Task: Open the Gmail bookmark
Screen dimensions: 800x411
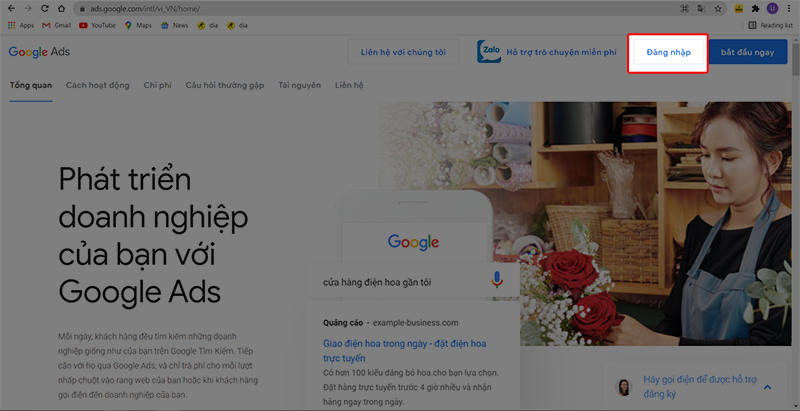Action: click(54, 25)
